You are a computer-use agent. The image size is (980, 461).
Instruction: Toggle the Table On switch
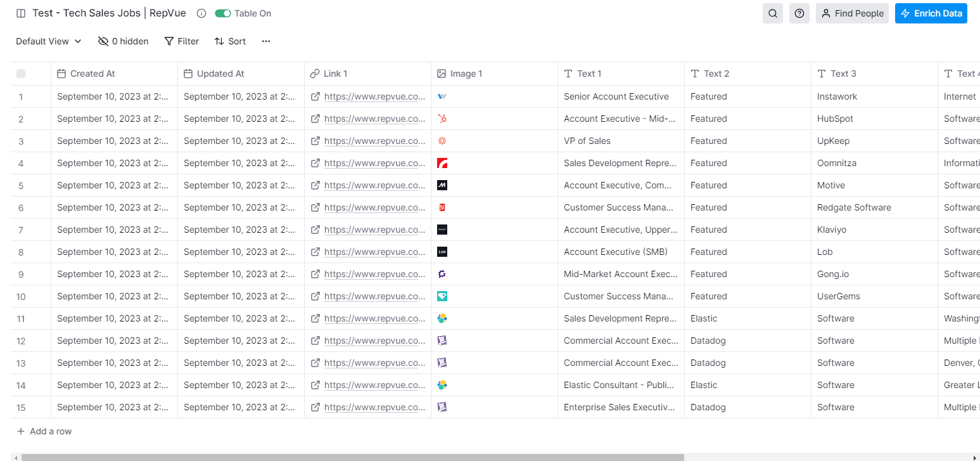[x=223, y=13]
